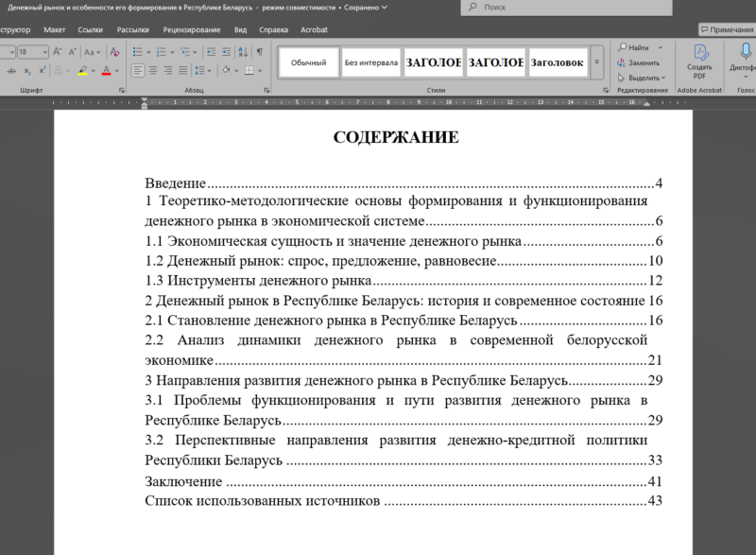Toggle subscript formatting
Screen dimensions: 756x555
[27, 71]
